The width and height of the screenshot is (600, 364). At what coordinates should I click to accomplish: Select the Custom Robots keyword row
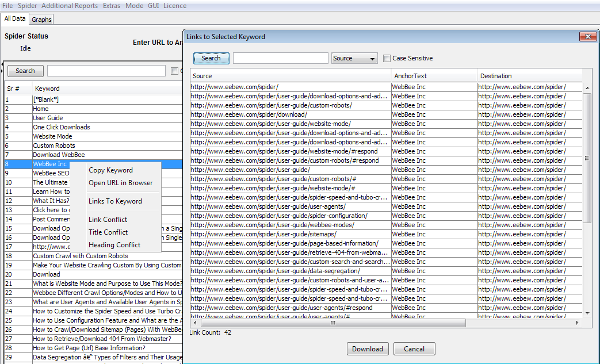click(x=93, y=145)
